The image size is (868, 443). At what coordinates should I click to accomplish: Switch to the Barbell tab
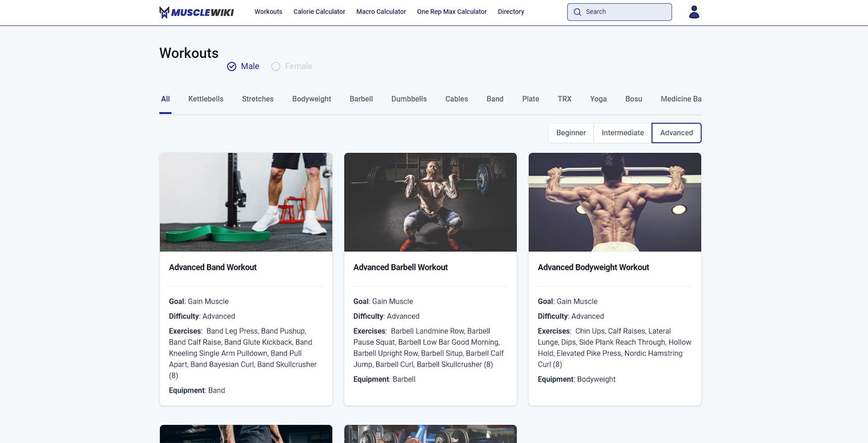tap(361, 99)
